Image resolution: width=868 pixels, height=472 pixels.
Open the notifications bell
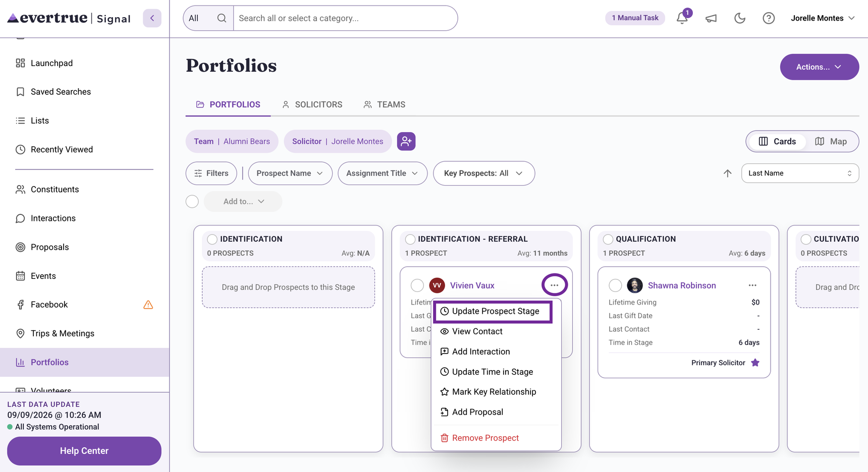coord(682,18)
